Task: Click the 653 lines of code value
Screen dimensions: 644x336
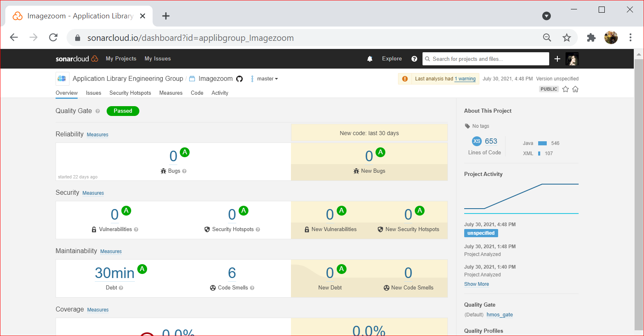Action: coord(491,141)
